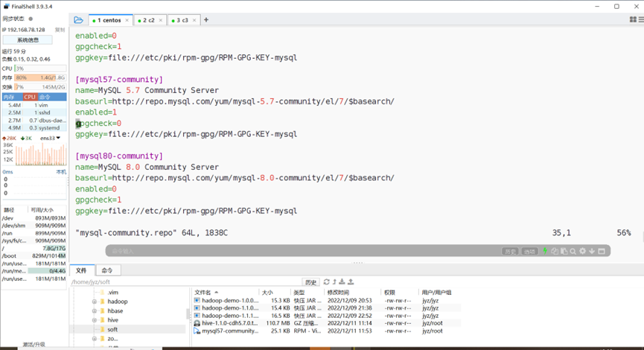The image size is (644, 350).
Task: Click the systemd process row
Action: click(34, 128)
